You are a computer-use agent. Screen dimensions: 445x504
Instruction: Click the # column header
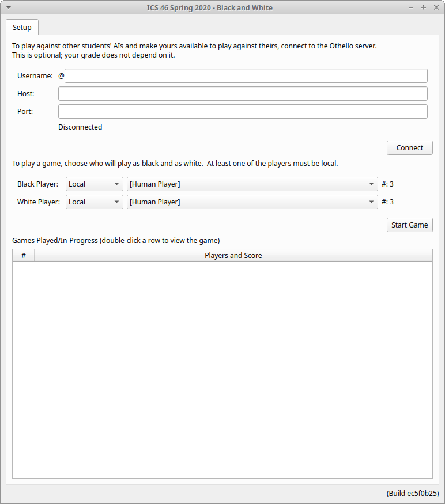(24, 256)
